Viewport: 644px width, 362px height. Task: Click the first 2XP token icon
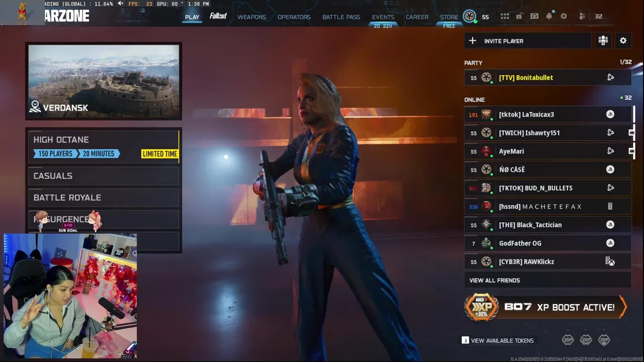click(568, 340)
